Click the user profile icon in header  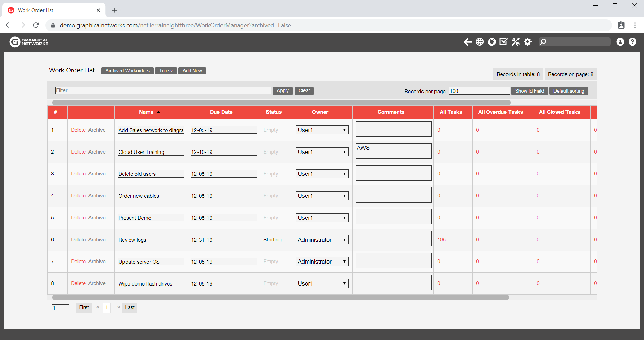pos(620,42)
